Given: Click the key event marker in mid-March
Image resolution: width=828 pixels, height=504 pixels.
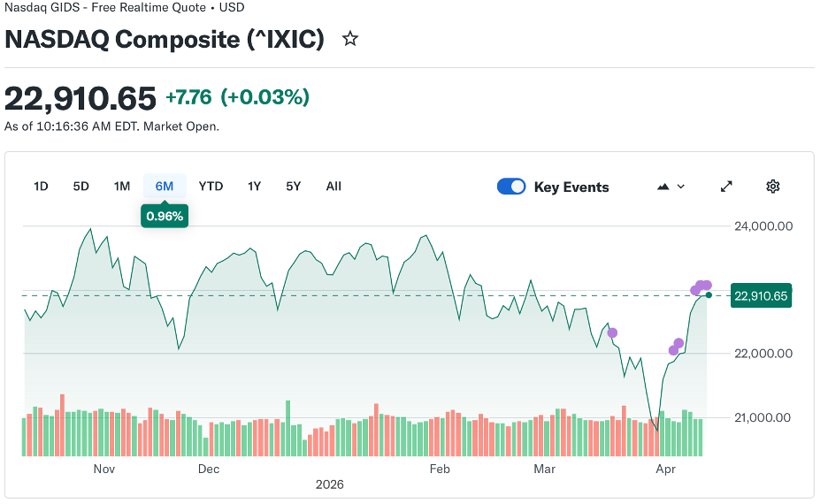Looking at the screenshot, I should 612,332.
